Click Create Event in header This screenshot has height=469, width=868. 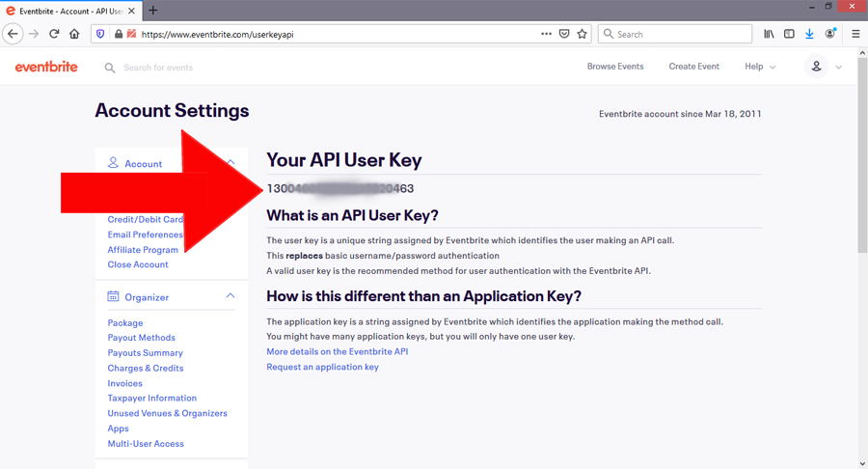coord(693,67)
